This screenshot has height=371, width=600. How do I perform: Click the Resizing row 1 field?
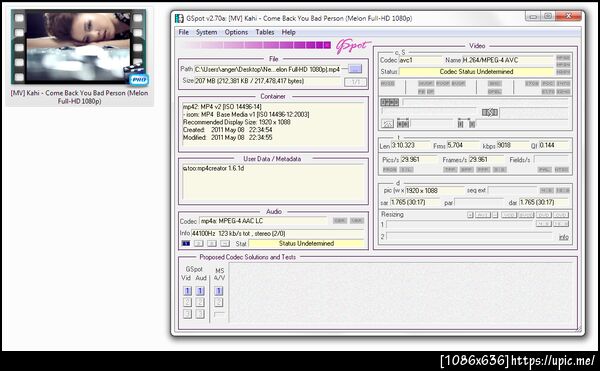(x=459, y=225)
